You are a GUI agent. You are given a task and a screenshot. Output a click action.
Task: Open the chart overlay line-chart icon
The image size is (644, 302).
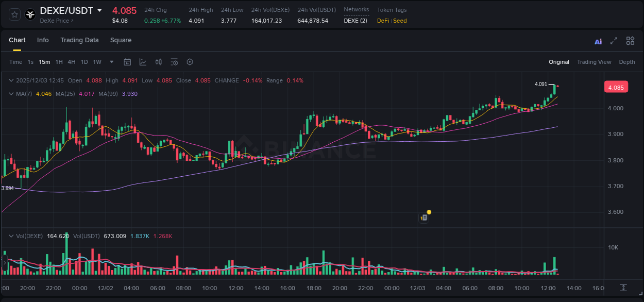point(143,62)
